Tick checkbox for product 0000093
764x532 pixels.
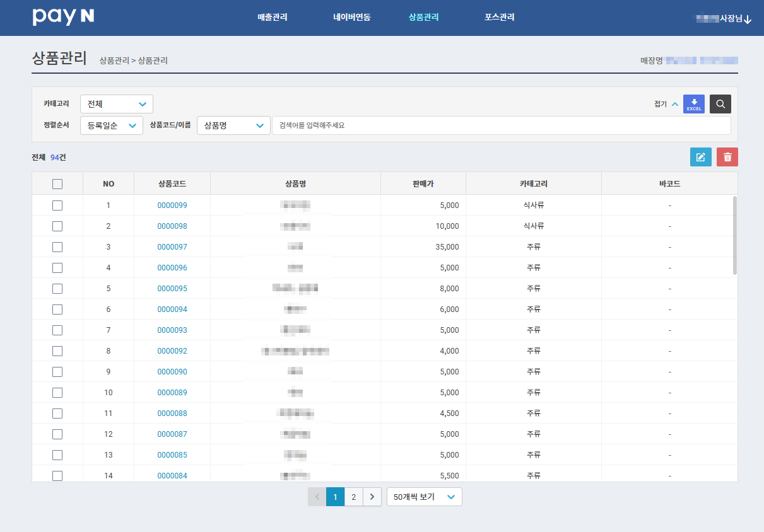coord(57,330)
